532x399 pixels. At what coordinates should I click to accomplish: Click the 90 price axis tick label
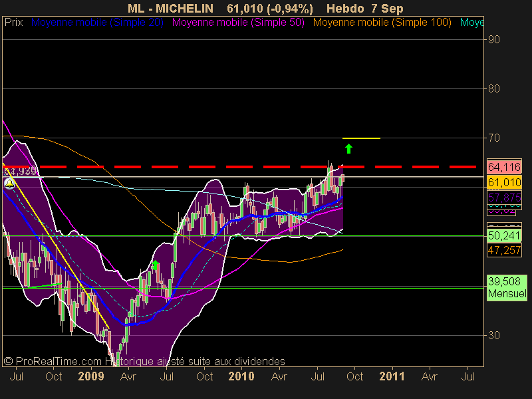(494, 40)
